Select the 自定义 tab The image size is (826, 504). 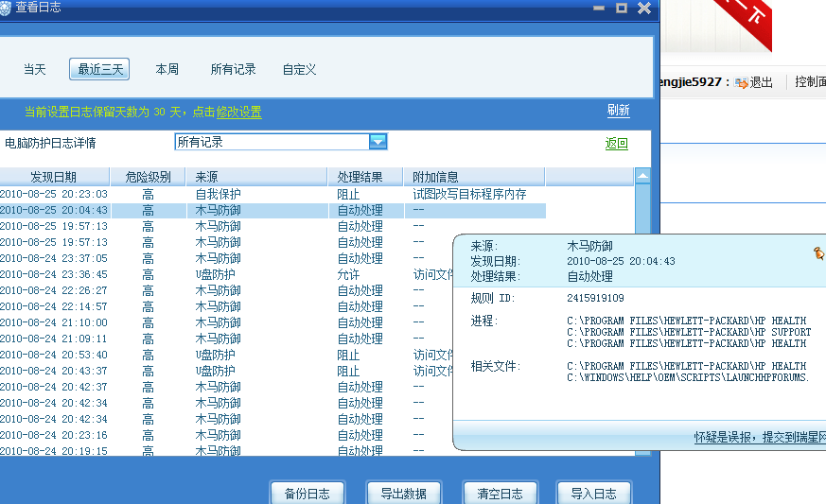299,69
